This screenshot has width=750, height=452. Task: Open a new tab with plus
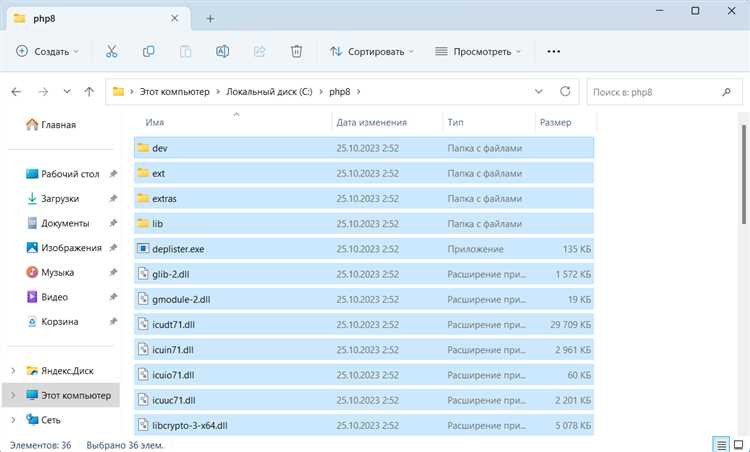[210, 19]
